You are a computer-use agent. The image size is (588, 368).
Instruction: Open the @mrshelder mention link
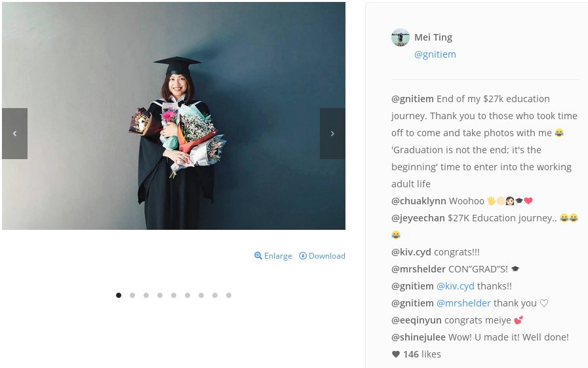click(x=463, y=303)
